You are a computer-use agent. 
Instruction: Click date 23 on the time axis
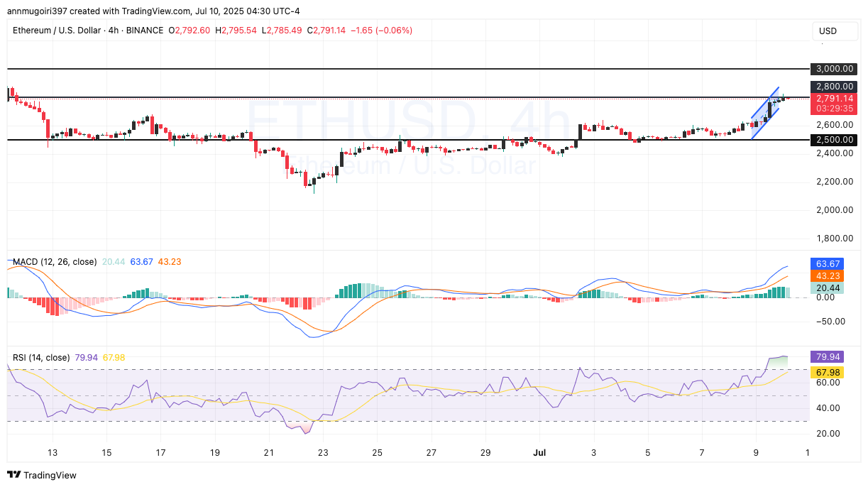(323, 453)
